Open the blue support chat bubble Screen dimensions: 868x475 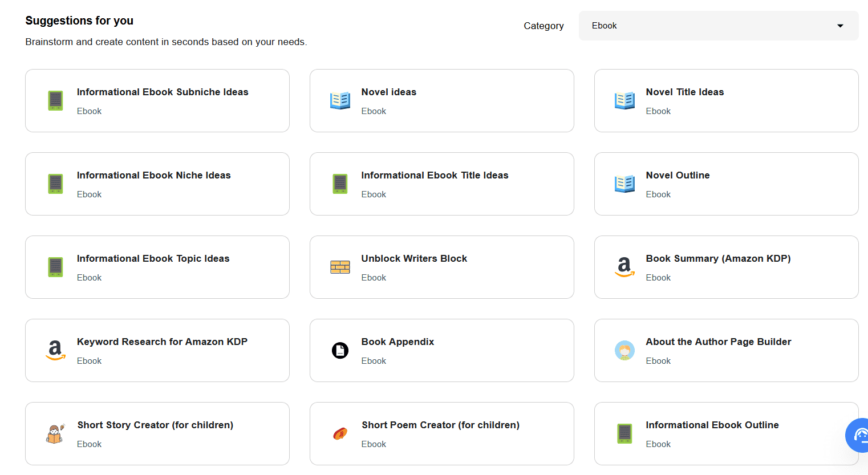[x=859, y=436]
